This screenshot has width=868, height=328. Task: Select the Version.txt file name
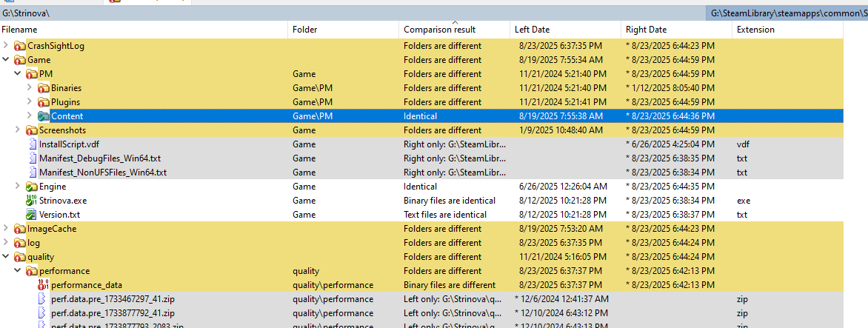60,215
